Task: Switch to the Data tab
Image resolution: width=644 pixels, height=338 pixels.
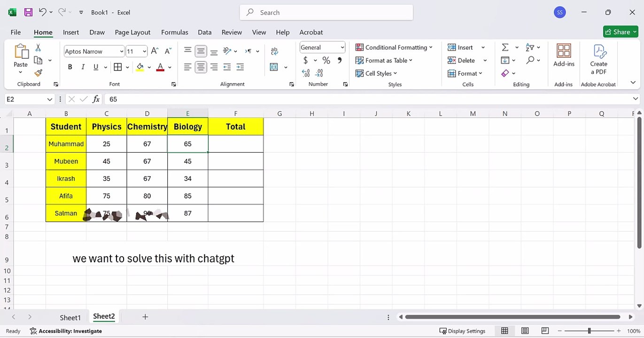Action: coord(204,32)
